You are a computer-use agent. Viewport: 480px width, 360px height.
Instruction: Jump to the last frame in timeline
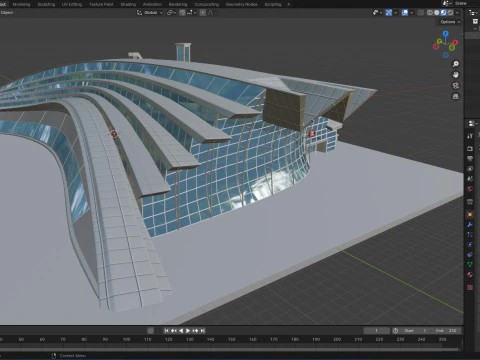click(x=202, y=331)
